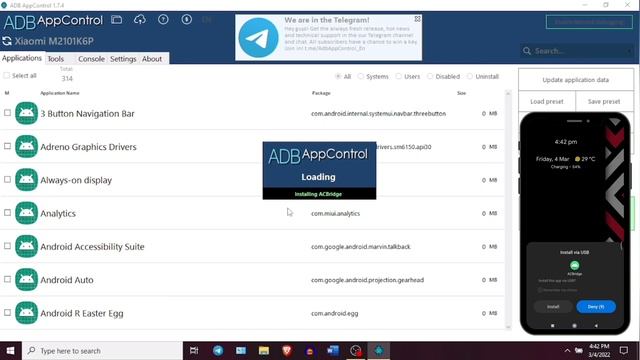Click Update application data button
This screenshot has height=360, width=640.
(x=576, y=80)
